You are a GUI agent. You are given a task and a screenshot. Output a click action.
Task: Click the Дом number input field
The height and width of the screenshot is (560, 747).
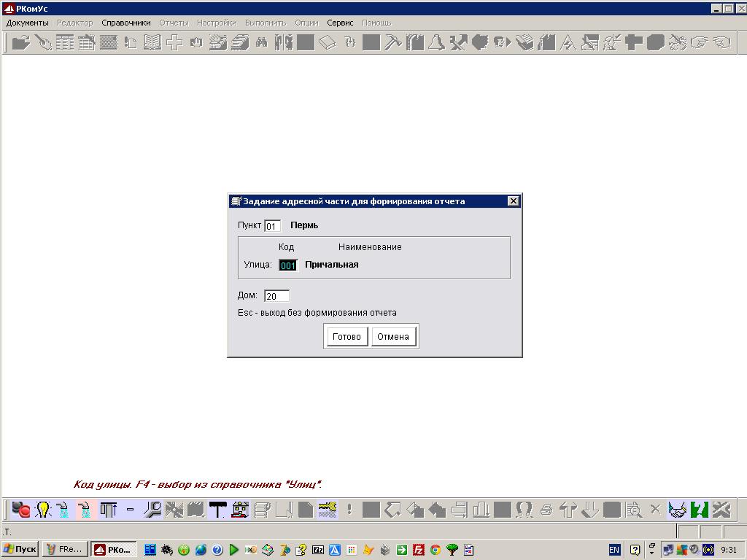point(276,296)
